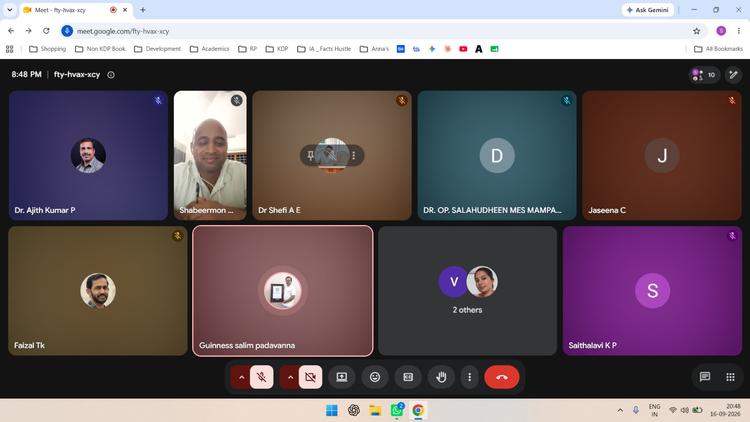Show the participants list with count 10
This screenshot has height=422, width=750.
[x=704, y=75]
